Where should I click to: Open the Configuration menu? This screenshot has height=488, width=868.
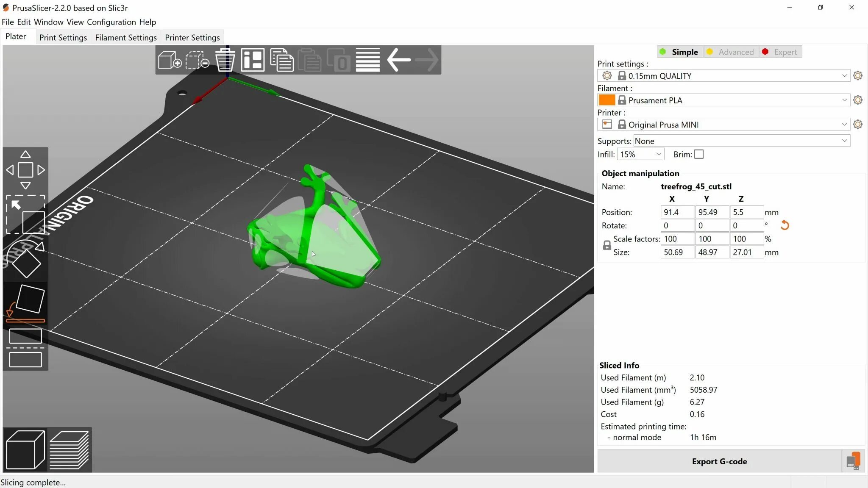[x=111, y=22]
